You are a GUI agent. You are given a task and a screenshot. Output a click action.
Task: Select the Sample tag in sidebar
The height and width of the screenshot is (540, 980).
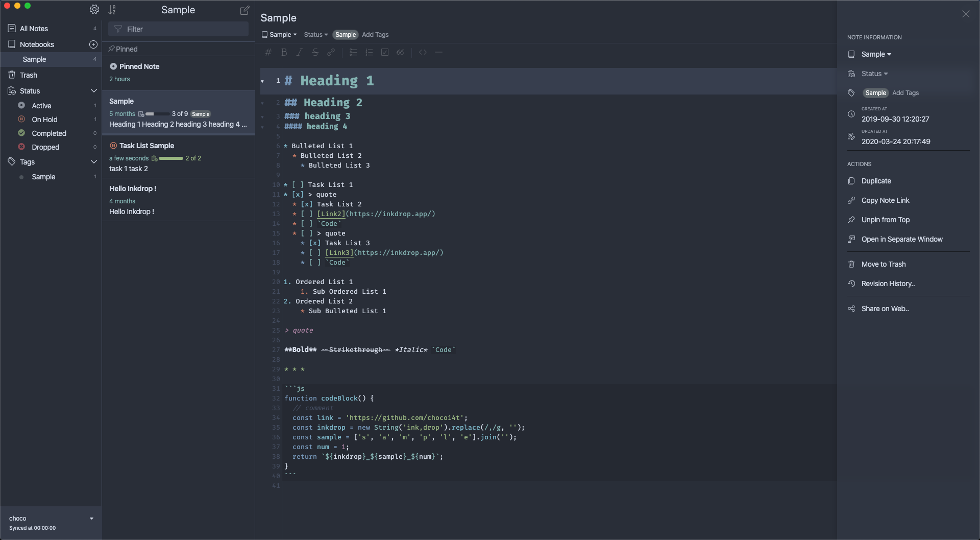pos(51,177)
